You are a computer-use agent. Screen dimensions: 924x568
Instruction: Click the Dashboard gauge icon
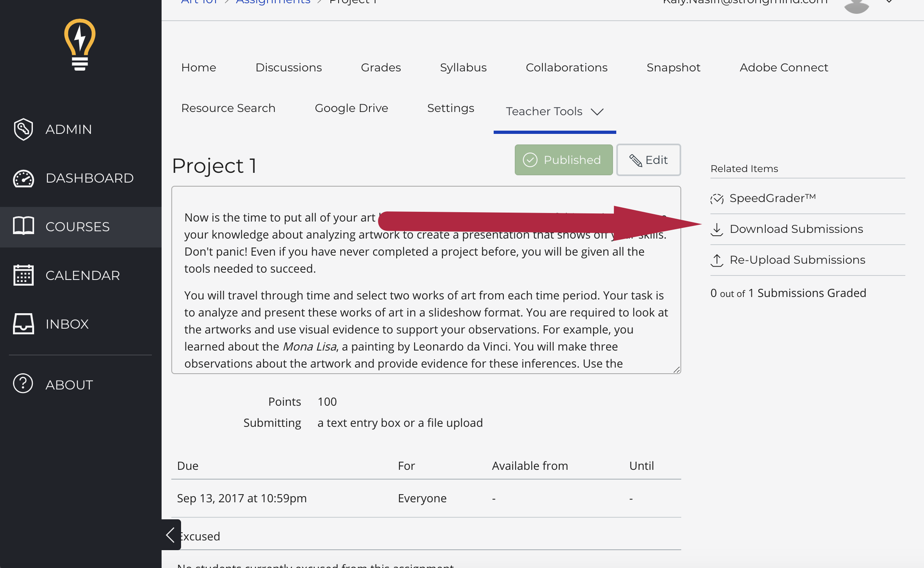[23, 178]
